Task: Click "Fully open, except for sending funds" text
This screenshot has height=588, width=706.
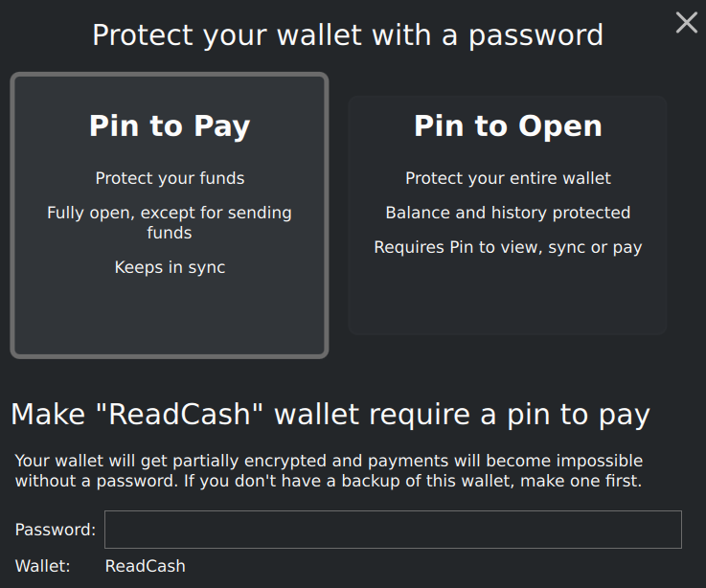Action: click(x=170, y=223)
